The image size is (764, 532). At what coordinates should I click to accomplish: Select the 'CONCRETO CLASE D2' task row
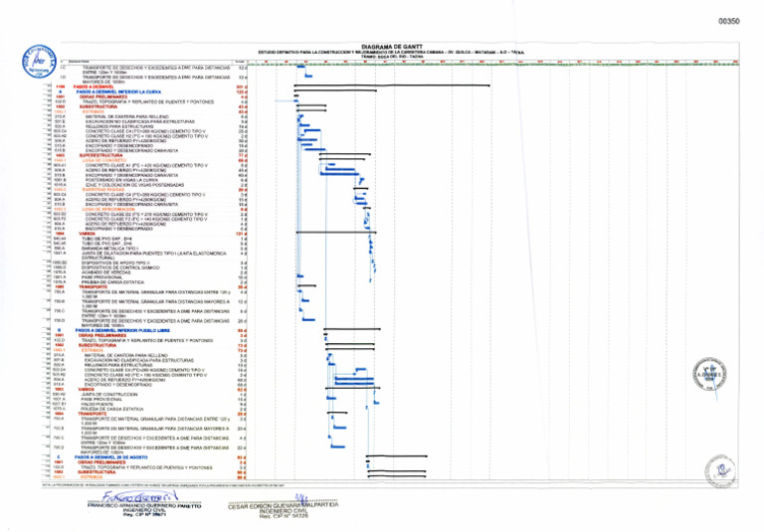click(146, 214)
